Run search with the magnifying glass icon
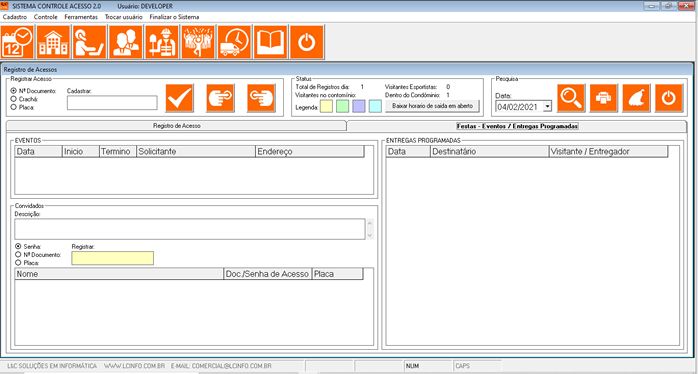The image size is (698, 374). 571,98
